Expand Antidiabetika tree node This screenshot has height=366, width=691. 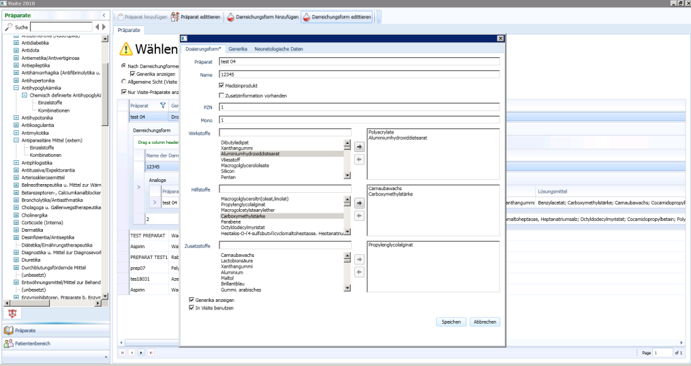(x=16, y=43)
